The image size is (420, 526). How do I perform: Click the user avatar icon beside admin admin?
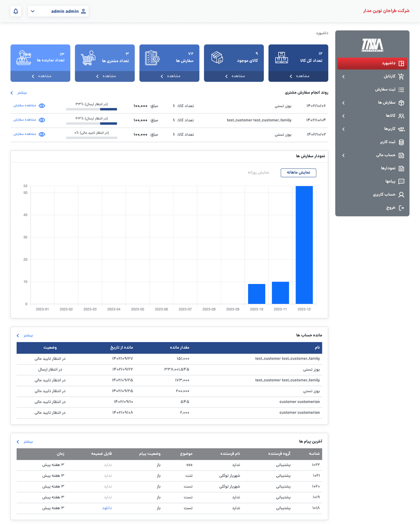(x=83, y=11)
